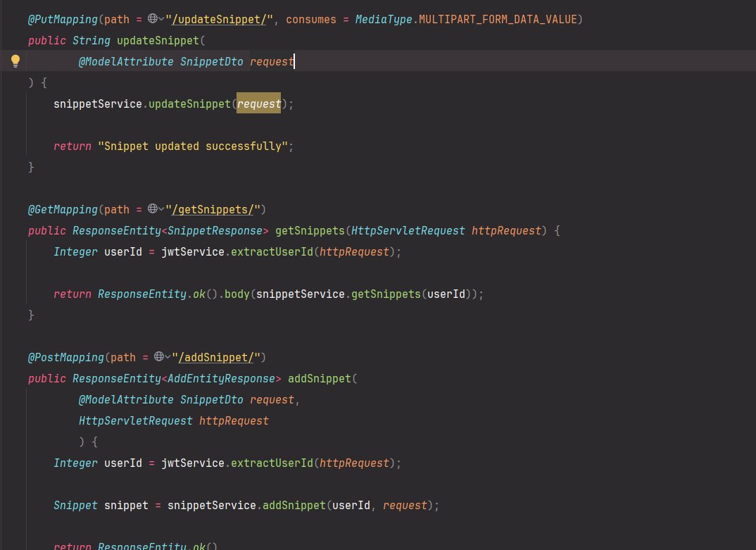The width and height of the screenshot is (756, 550).
Task: Open the dropdown arrow next to /getSnippets/ globe
Action: tap(161, 209)
